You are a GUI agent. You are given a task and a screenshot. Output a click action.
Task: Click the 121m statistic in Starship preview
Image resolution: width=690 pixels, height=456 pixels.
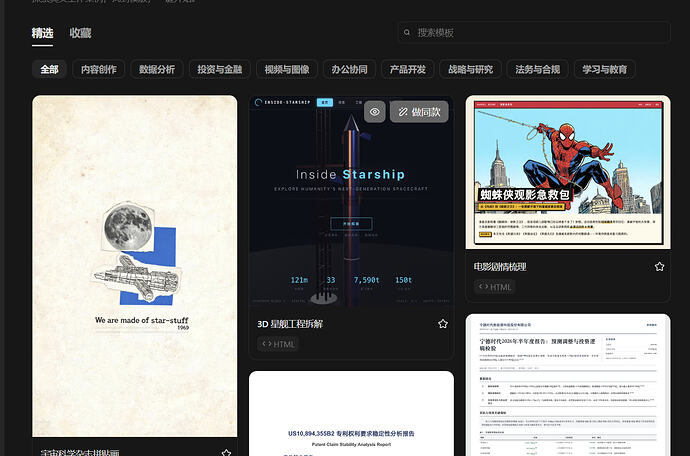click(299, 280)
